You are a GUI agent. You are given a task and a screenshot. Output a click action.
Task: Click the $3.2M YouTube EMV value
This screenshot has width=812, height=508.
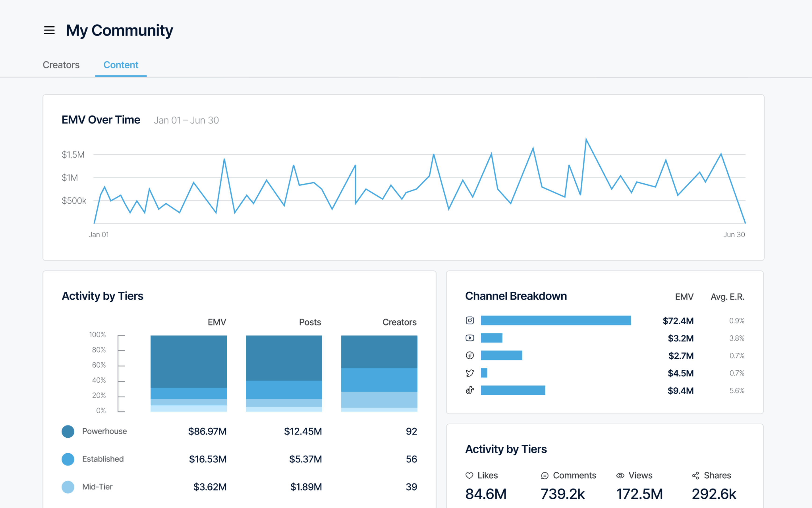coord(681,338)
